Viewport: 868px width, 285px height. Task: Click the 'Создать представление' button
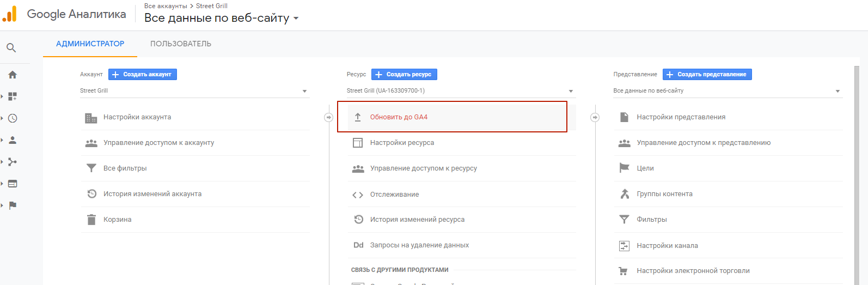[707, 74]
